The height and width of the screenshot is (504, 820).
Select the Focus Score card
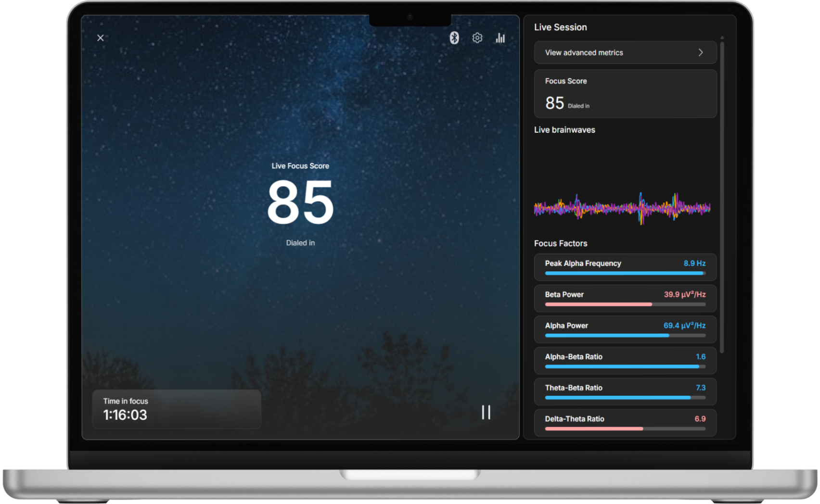[x=625, y=94]
